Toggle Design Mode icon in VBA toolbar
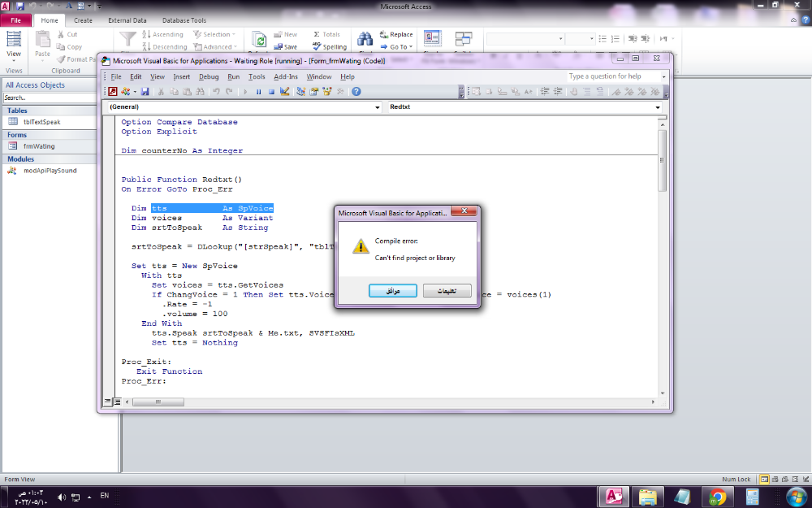The image size is (812, 508). click(284, 92)
